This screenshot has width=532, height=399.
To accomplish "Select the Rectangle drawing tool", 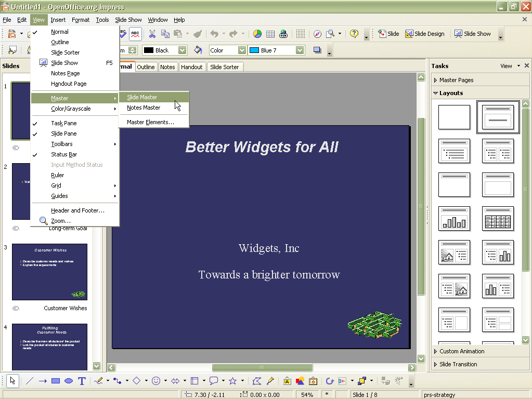I will [x=56, y=381].
